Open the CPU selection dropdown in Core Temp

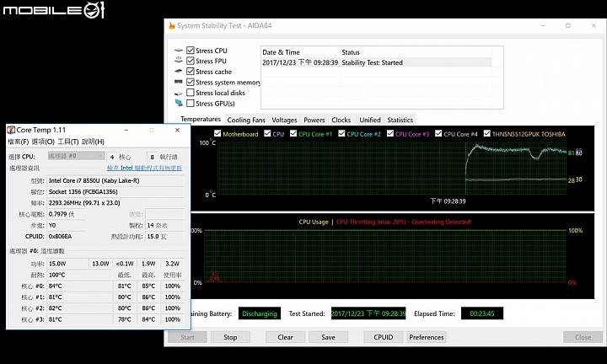click(76, 156)
